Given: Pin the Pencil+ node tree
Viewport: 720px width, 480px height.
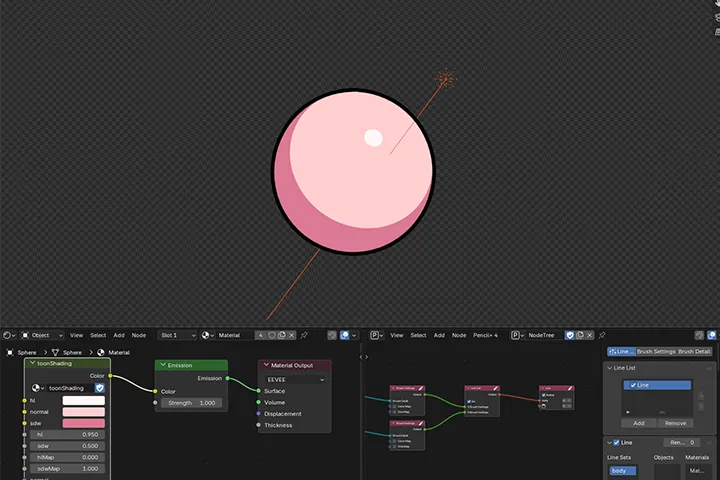Looking at the screenshot, I should (x=602, y=335).
